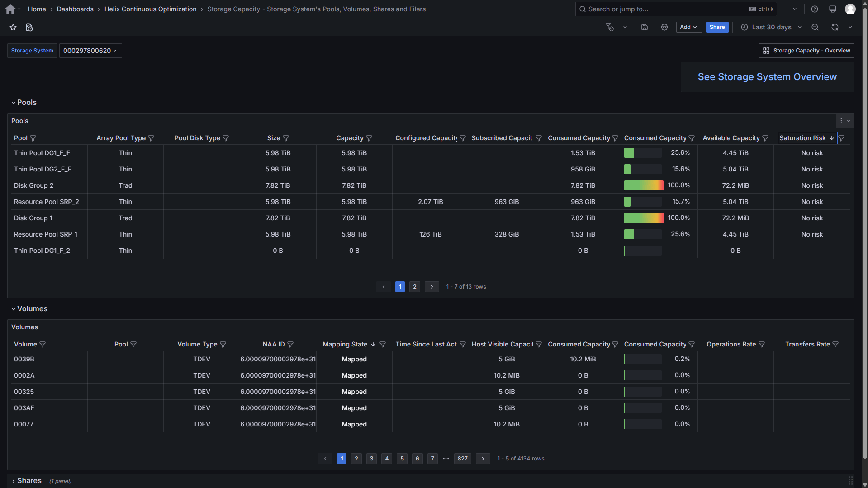Screen dimensions: 868x488
Task: Click the Share button
Action: [x=717, y=27]
